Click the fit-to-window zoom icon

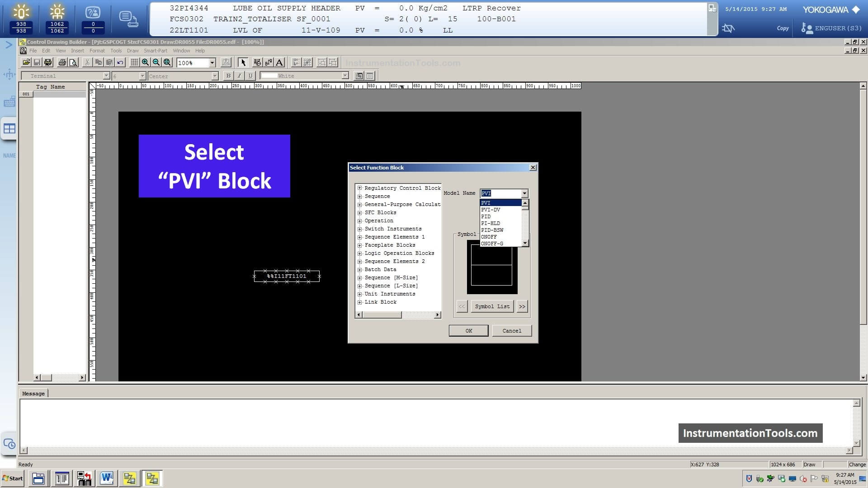coord(167,63)
